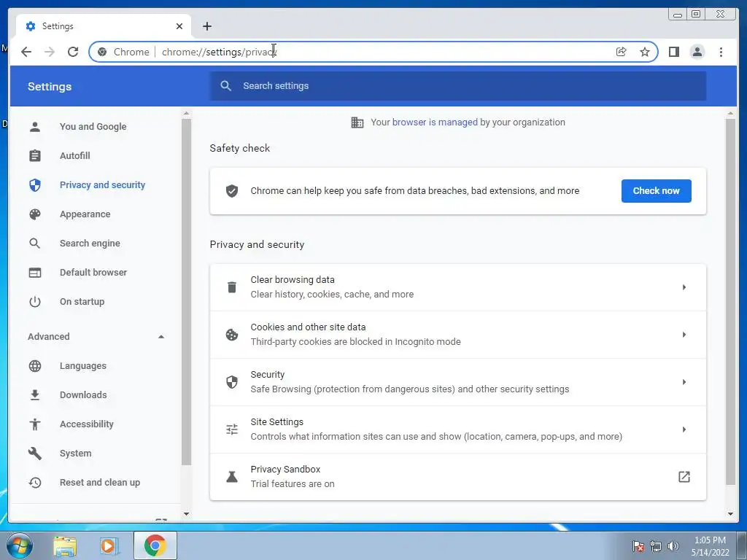Reload the page with refresh icon

(x=73, y=52)
